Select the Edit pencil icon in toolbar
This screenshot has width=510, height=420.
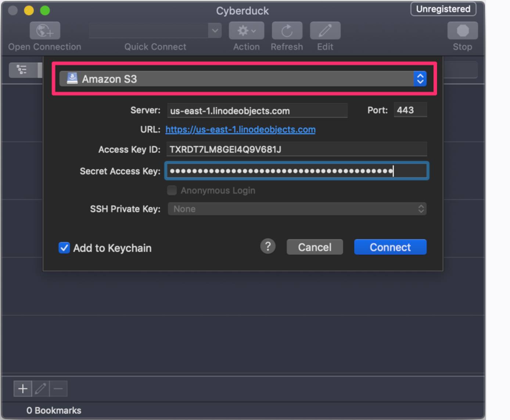pyautogui.click(x=324, y=30)
